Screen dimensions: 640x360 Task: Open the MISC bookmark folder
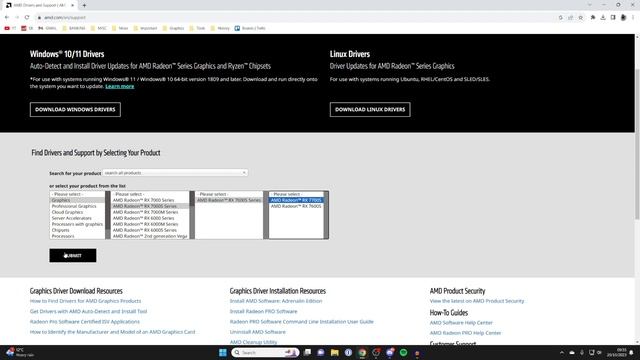(98, 28)
